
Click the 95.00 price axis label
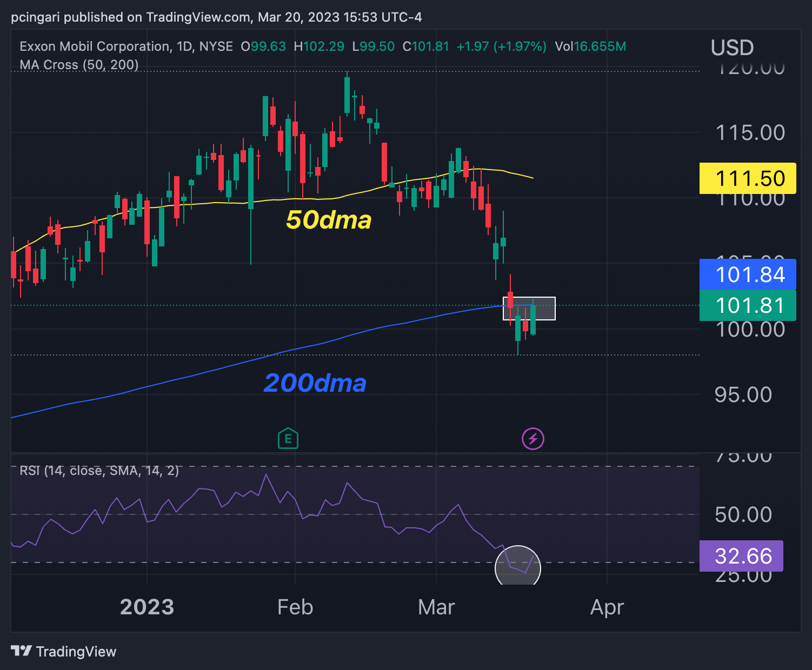(743, 395)
